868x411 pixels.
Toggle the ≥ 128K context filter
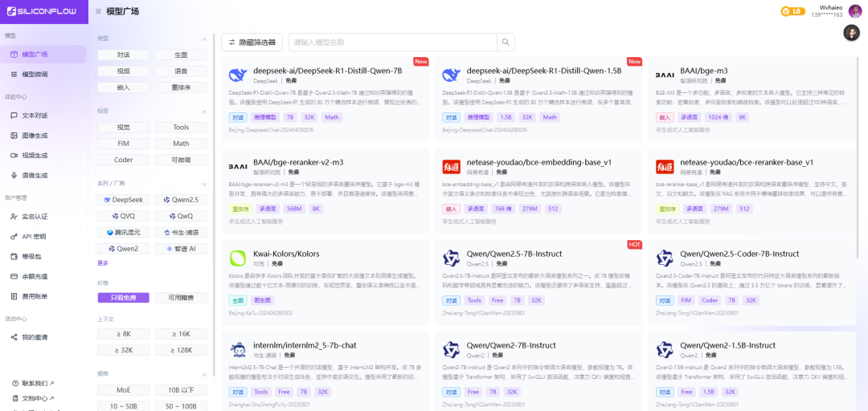(x=181, y=350)
